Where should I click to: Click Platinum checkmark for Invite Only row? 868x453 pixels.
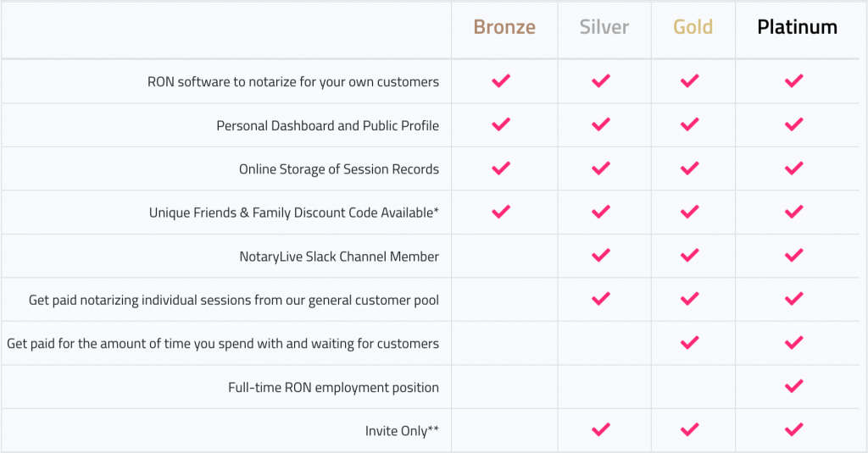pos(793,430)
